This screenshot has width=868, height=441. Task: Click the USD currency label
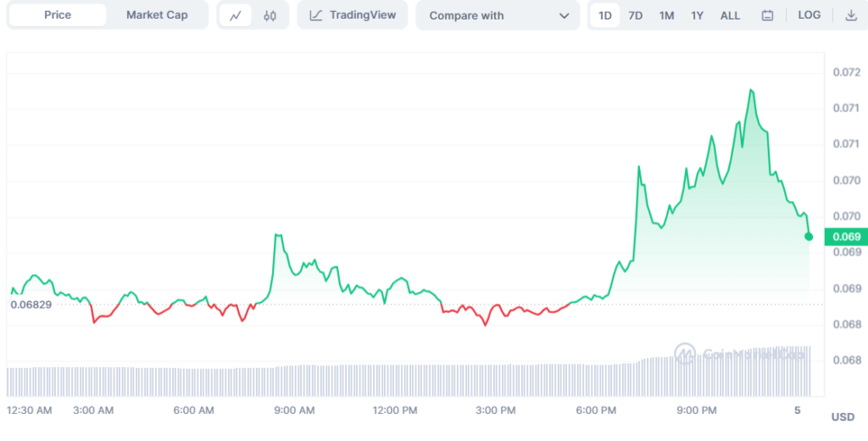843,417
